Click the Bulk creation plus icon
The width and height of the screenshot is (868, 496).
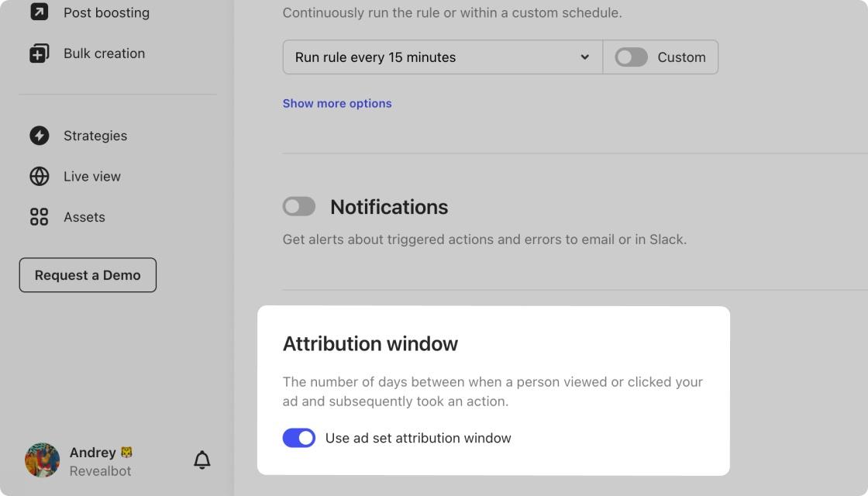point(39,53)
